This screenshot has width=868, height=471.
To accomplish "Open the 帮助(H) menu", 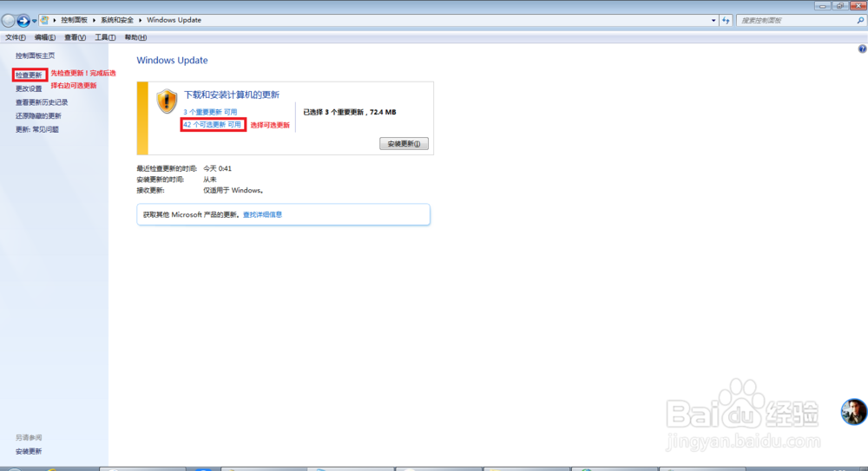I will [x=135, y=37].
